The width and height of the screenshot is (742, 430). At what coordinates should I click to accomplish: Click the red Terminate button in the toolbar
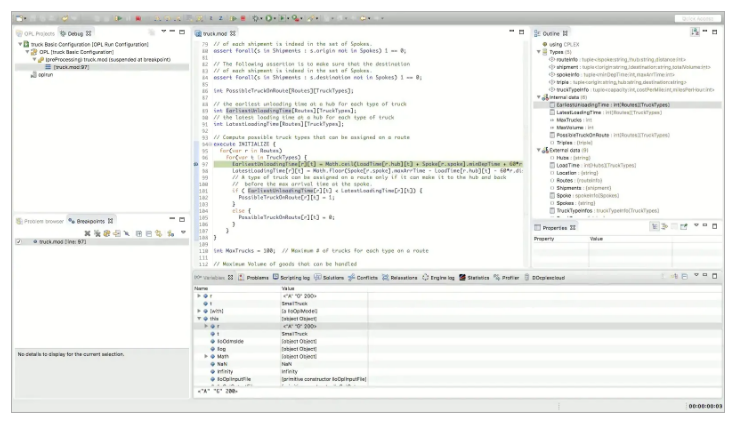[x=137, y=18]
